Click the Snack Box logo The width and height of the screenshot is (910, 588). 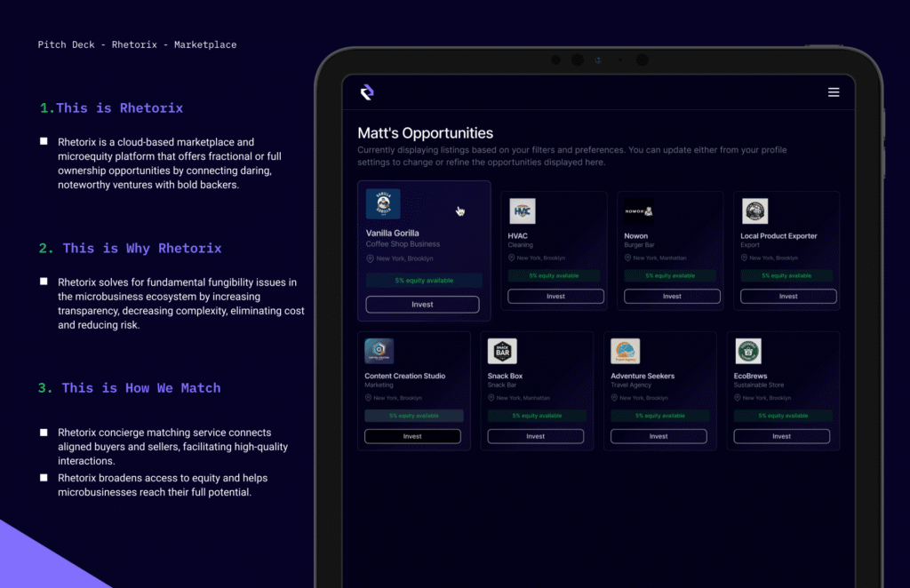point(501,351)
